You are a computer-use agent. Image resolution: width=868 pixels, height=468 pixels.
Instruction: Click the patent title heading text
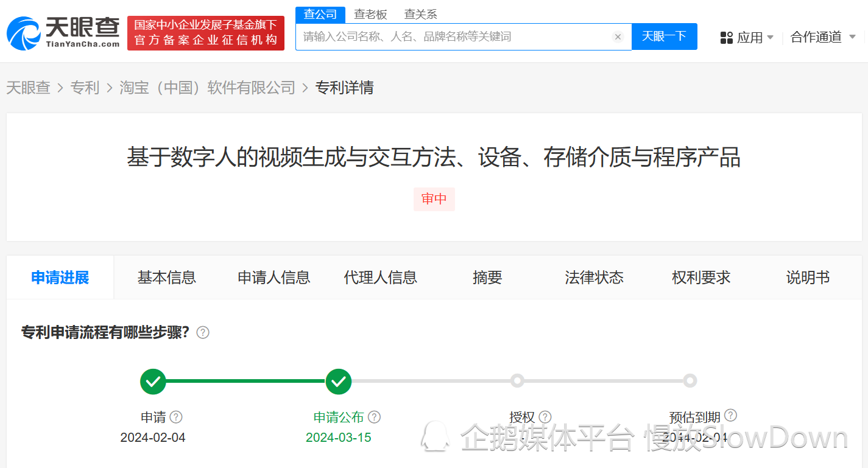434,158
